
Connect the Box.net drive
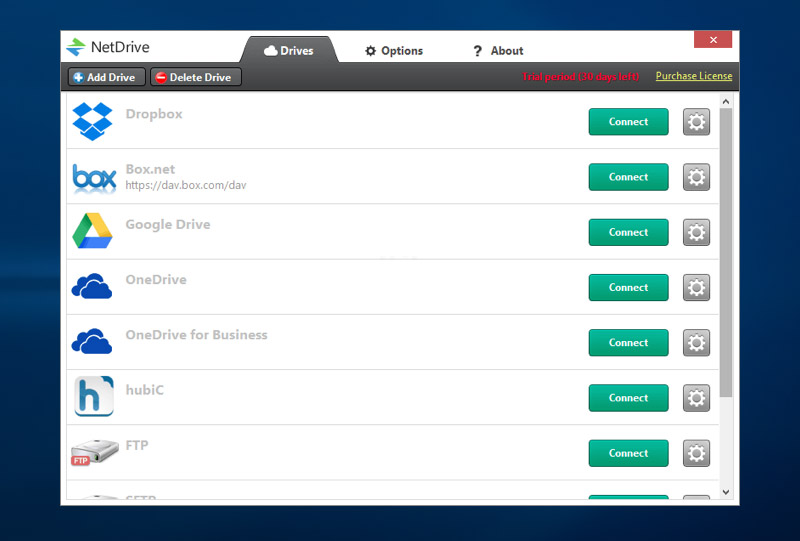(x=629, y=177)
